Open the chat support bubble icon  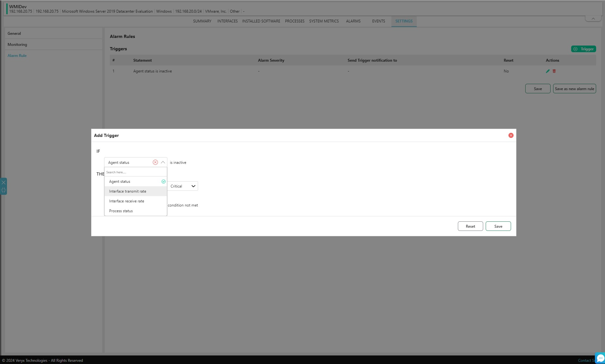pyautogui.click(x=600, y=358)
